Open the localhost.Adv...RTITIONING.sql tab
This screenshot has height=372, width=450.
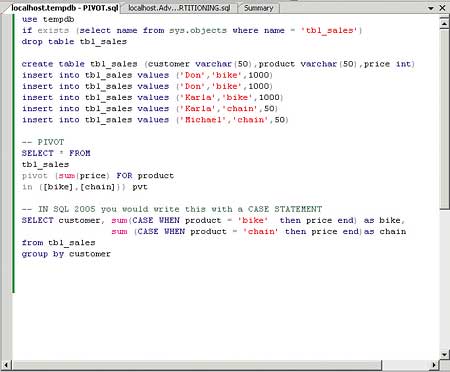(179, 8)
